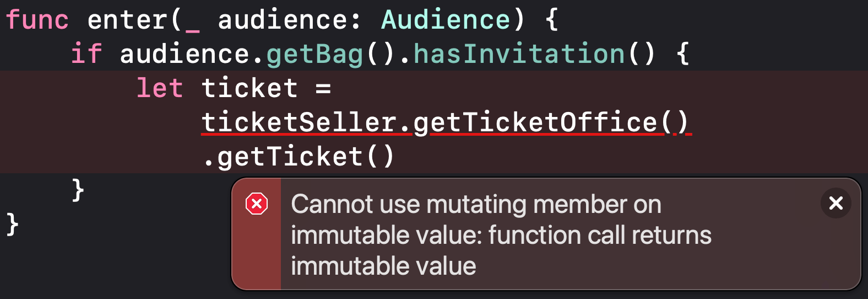Click the hasInvitation method call
Viewport: 868px width, 299px height.
(x=519, y=54)
